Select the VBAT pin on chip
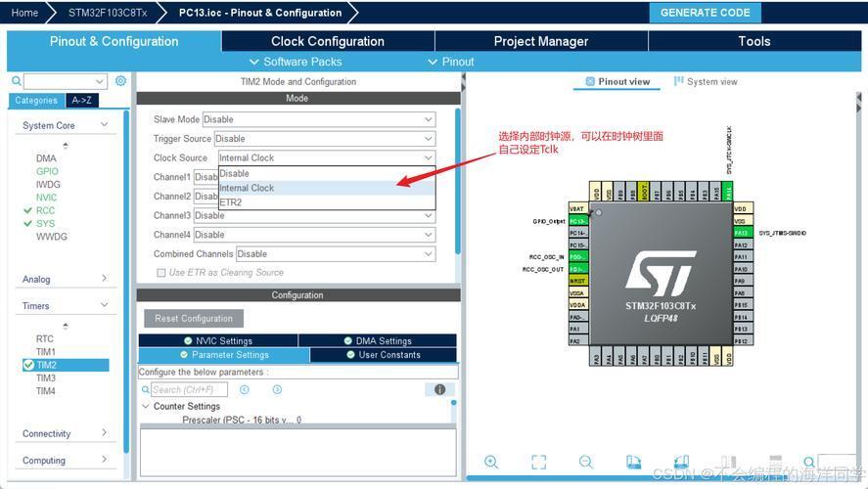868x489 pixels. click(578, 208)
